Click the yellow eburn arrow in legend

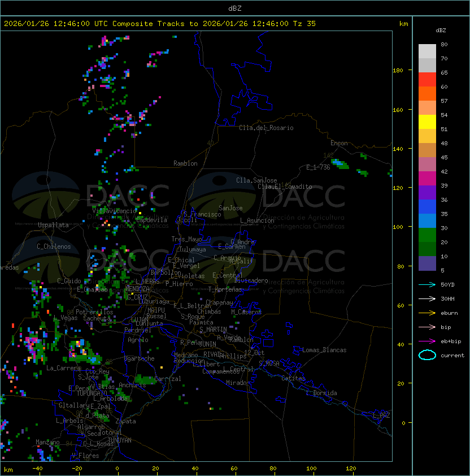pos(427,313)
